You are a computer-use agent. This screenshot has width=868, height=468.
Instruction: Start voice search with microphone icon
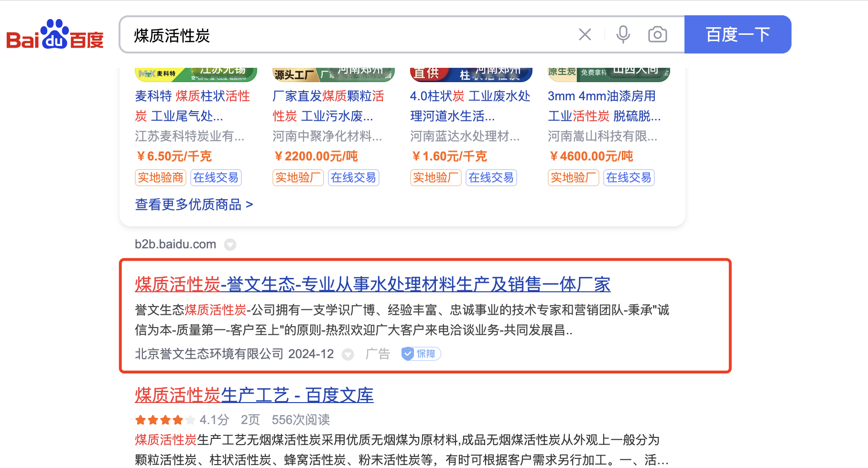pyautogui.click(x=623, y=34)
